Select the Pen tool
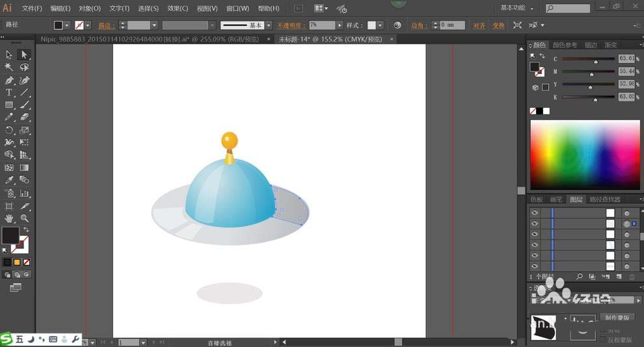The image size is (644, 347). pos(8,80)
